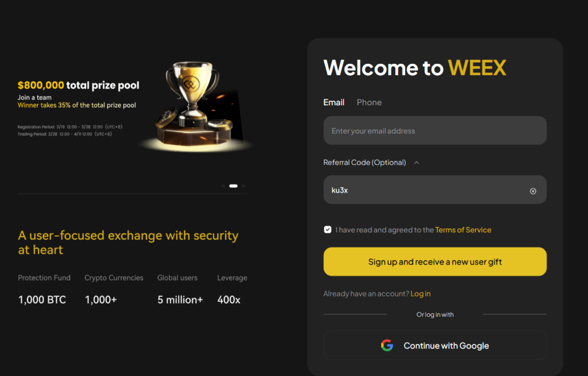
Task: Follow the Log in link
Action: pos(420,293)
